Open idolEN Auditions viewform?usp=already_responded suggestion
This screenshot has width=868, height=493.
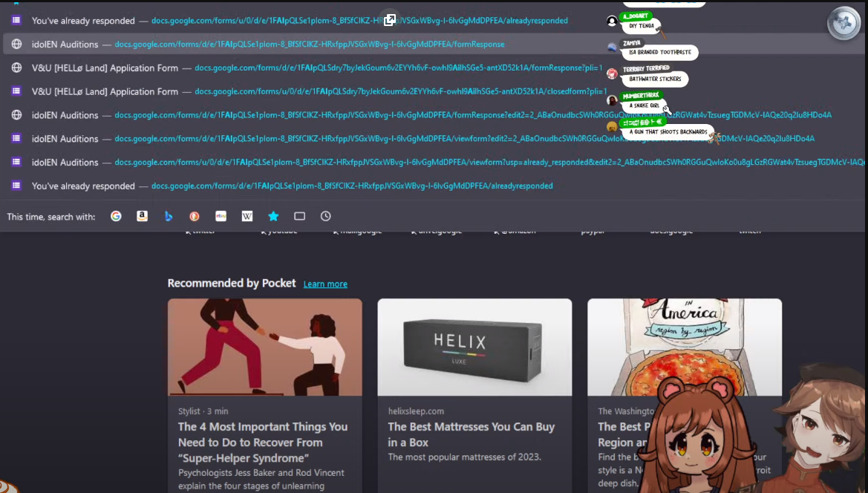[434, 162]
